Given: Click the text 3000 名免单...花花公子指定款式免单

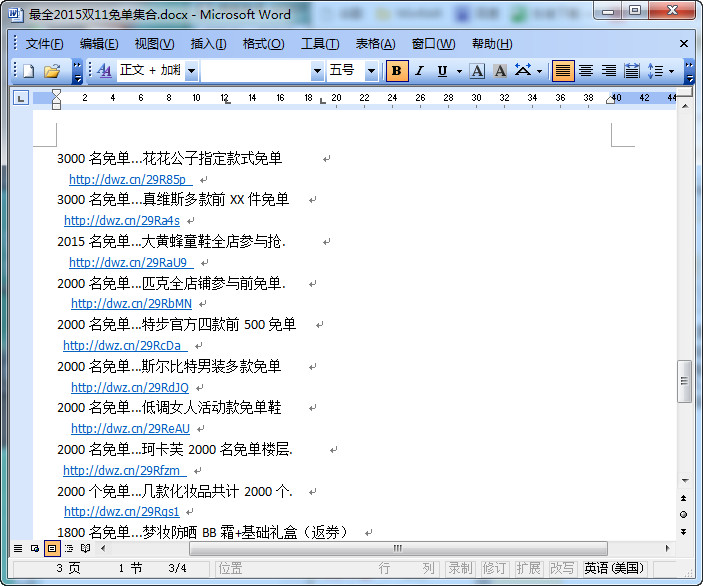Looking at the screenshot, I should tap(169, 159).
